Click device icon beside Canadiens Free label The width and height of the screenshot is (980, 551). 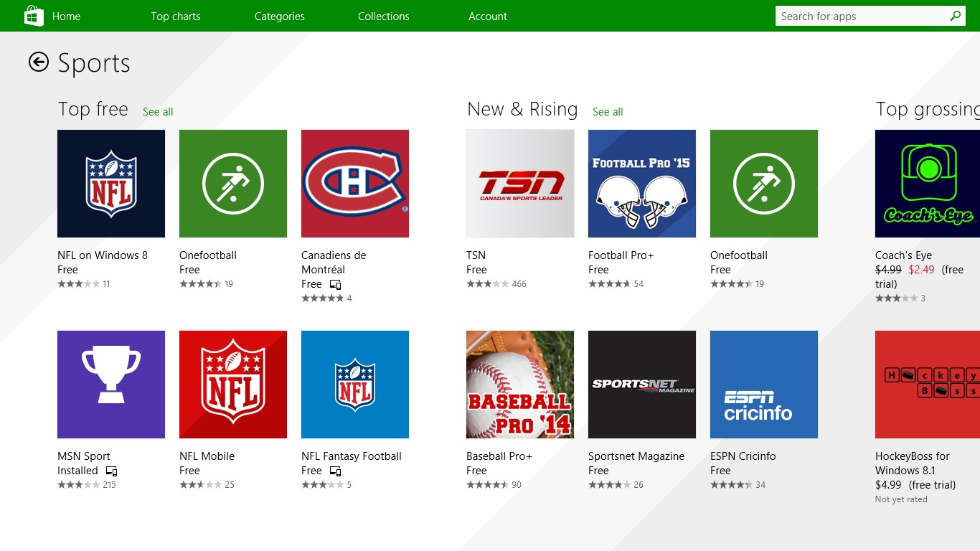point(335,285)
